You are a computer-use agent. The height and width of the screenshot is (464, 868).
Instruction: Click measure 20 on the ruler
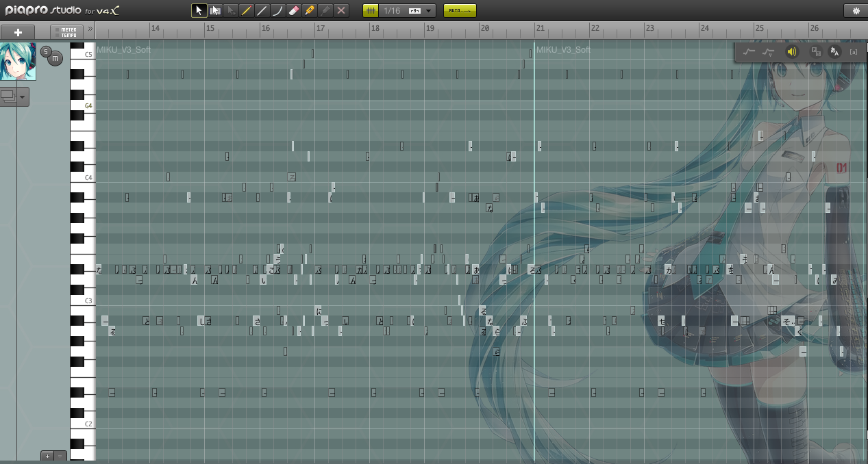tap(485, 28)
